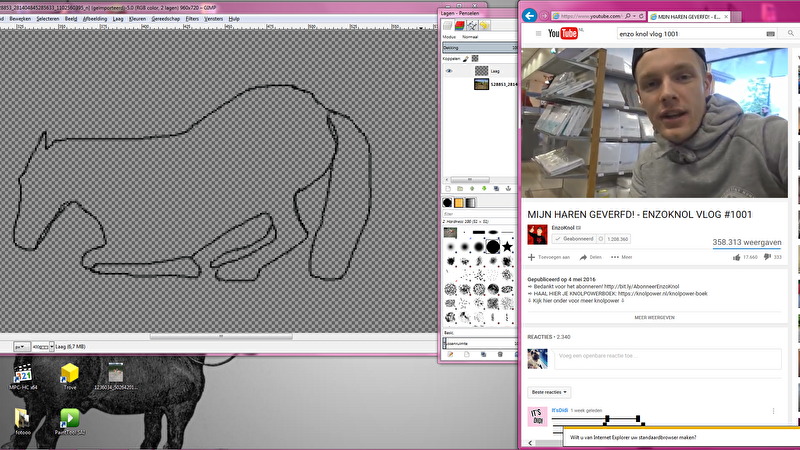Open the Channels tab in GIMP dock
Screen dimensions: 800x450
pyautogui.click(x=460, y=25)
